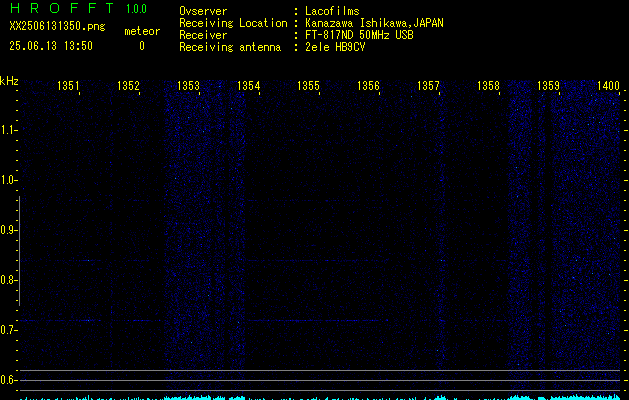Click the version number 1.0.0
Screen dimensions: 629x400
(x=136, y=9)
